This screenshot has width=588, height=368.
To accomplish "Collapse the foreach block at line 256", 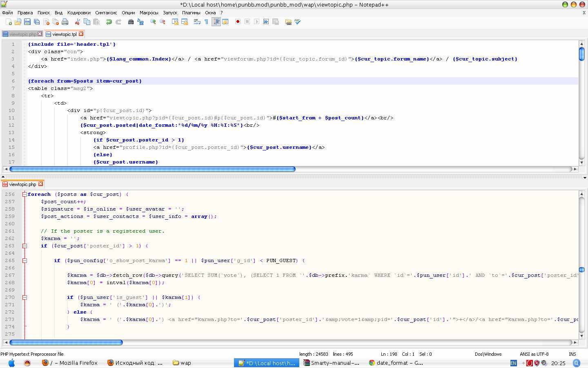I will 24,194.
